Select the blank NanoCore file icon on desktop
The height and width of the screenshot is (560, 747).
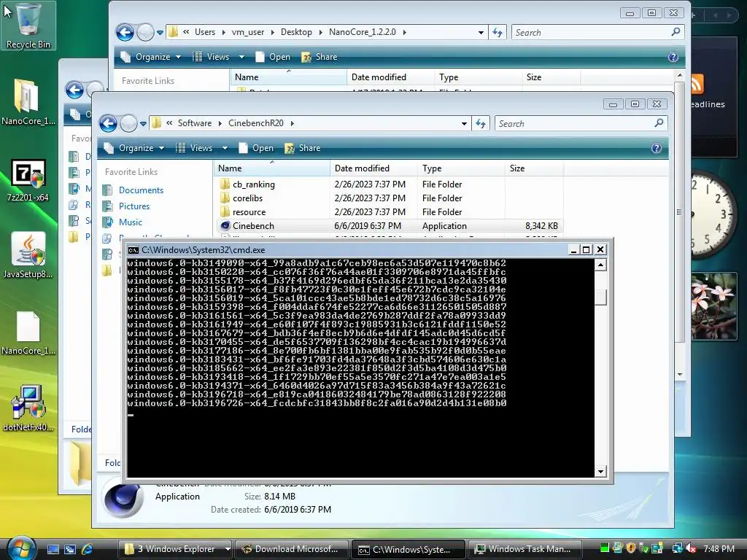[28, 332]
